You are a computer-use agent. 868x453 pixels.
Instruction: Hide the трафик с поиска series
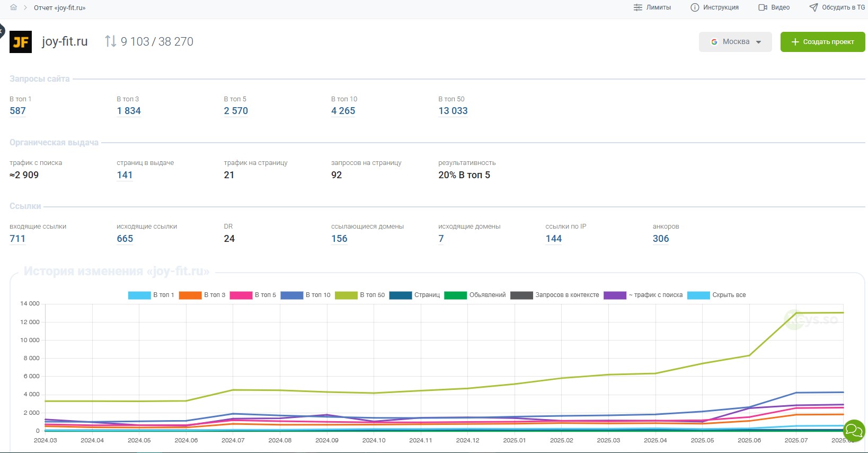point(643,295)
